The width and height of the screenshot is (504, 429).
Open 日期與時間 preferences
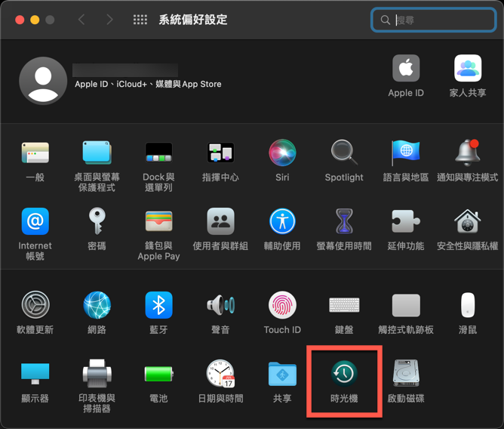point(220,373)
